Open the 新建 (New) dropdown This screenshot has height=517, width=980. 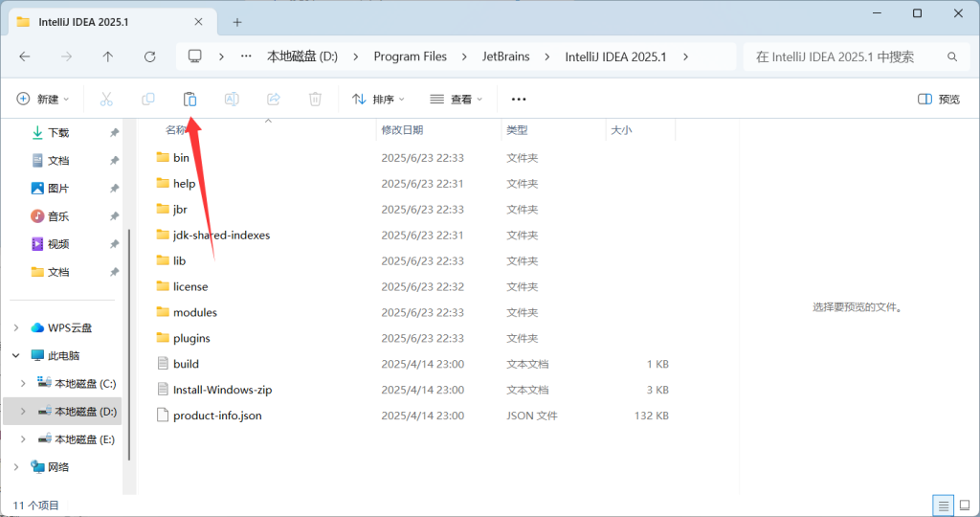(x=42, y=99)
